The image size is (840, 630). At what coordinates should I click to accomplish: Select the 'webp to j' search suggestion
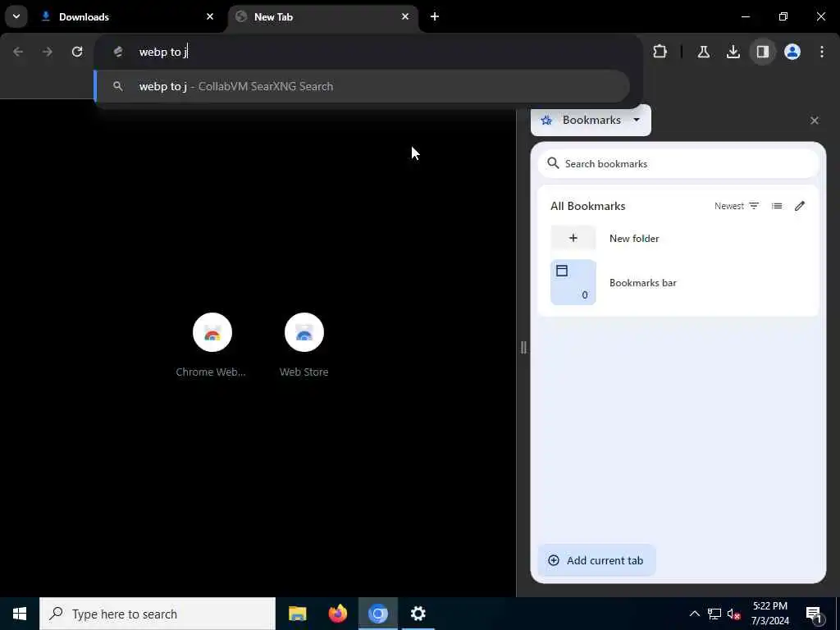pos(362,86)
